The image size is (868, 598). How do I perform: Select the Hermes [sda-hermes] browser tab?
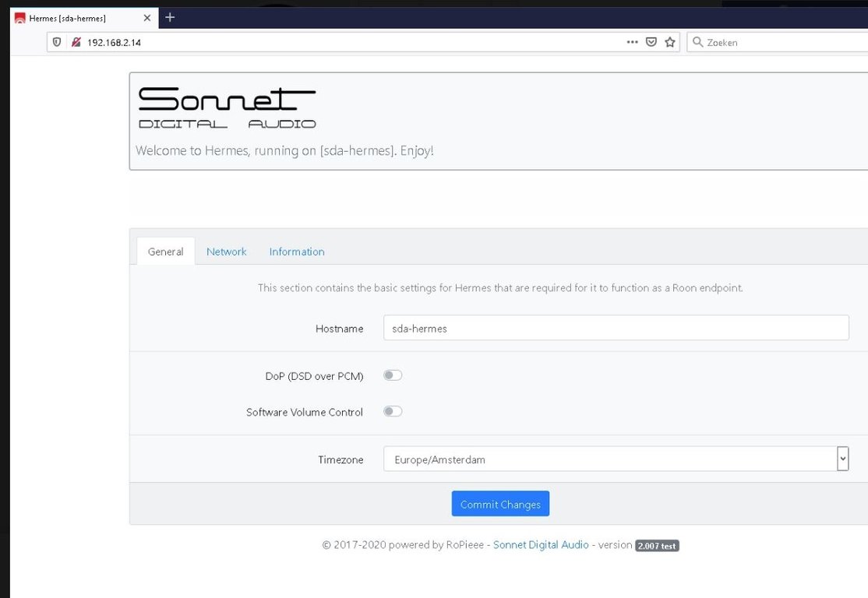[84, 18]
